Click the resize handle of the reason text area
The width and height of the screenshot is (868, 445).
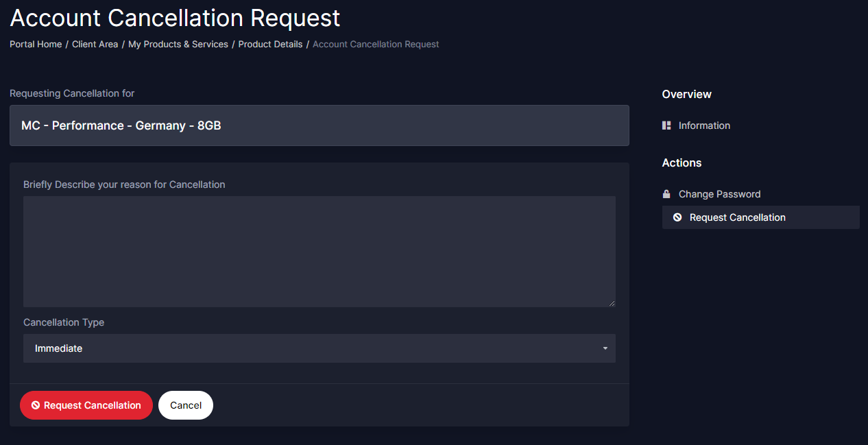(x=612, y=303)
